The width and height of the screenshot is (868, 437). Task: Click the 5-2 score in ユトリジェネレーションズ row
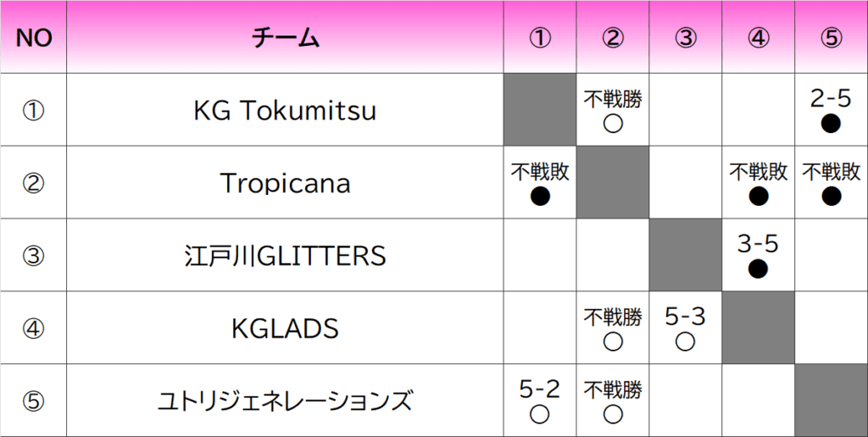pos(539,390)
